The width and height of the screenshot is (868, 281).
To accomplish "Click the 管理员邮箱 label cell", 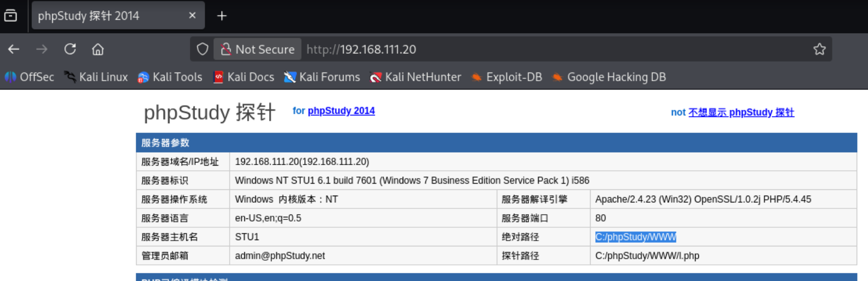I will pos(183,256).
